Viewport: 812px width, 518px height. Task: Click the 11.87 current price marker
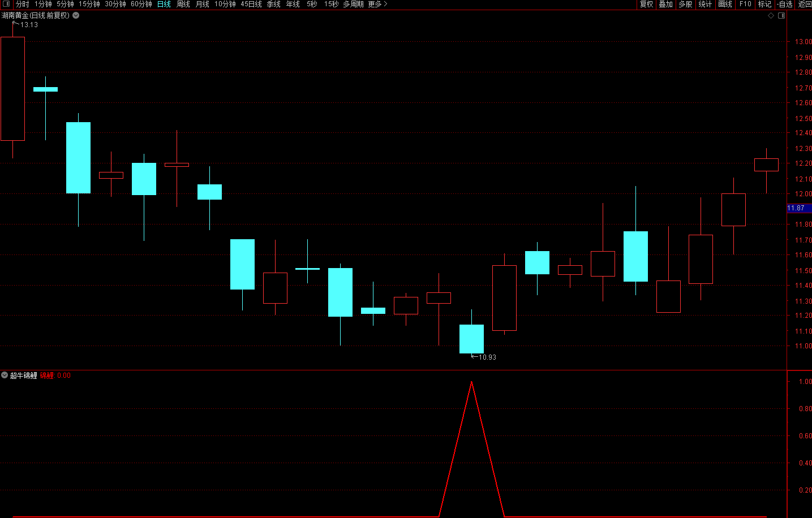point(799,208)
